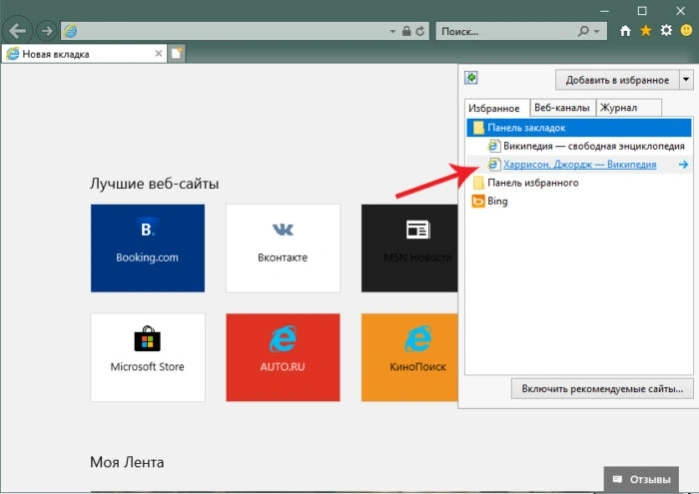Switch to the Журнал tab
699x494 pixels.
(629, 107)
